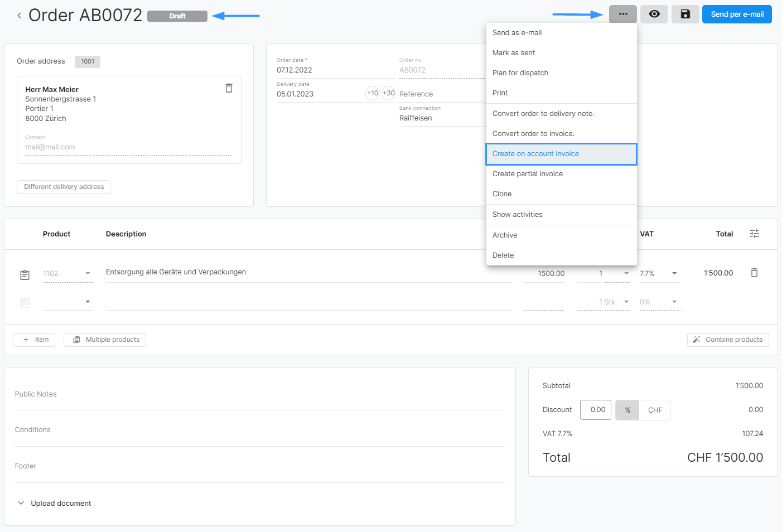Click the Order date field 07.12.2022
The width and height of the screenshot is (782, 532).
tap(335, 70)
